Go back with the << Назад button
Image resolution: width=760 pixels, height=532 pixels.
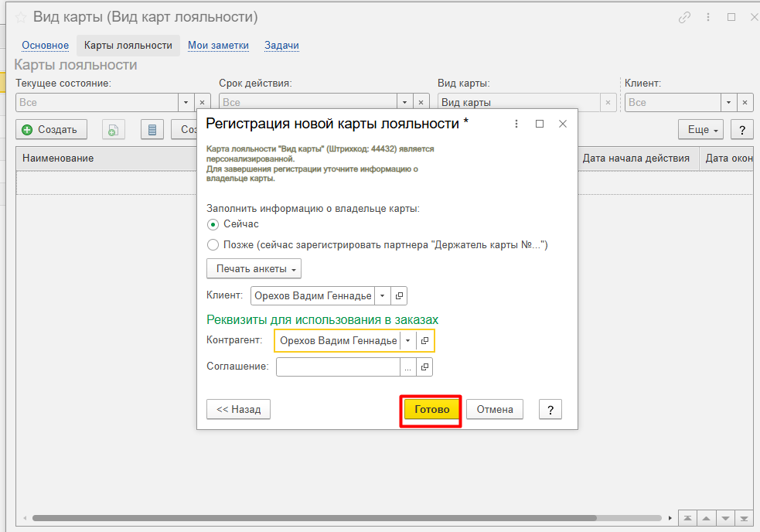point(238,410)
